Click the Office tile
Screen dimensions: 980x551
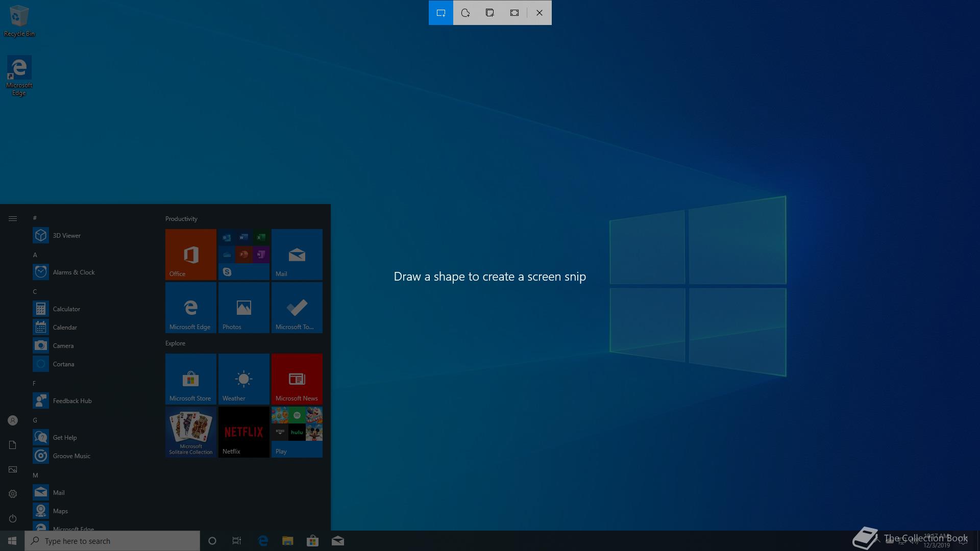pyautogui.click(x=191, y=255)
